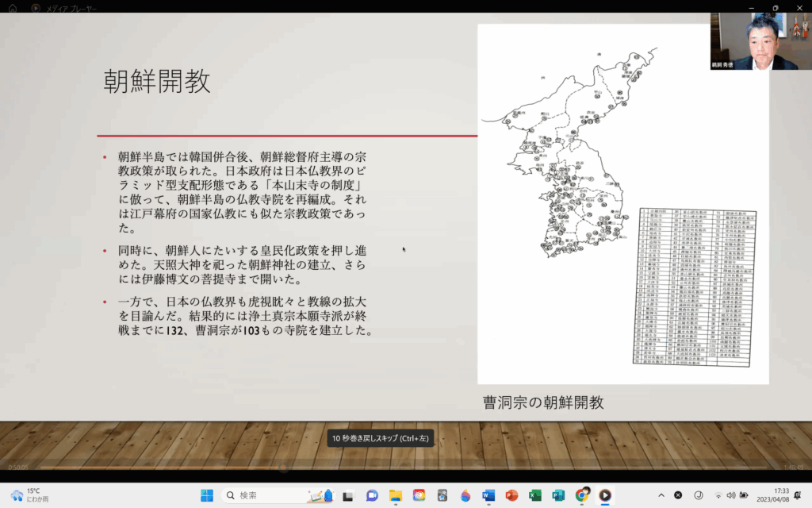Click the Media Player taskbar icon
Screen dimensions: 812x508
click(605, 495)
